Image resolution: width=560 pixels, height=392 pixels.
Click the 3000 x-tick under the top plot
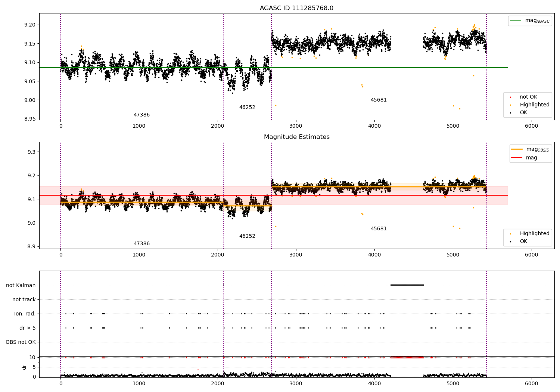coord(296,126)
